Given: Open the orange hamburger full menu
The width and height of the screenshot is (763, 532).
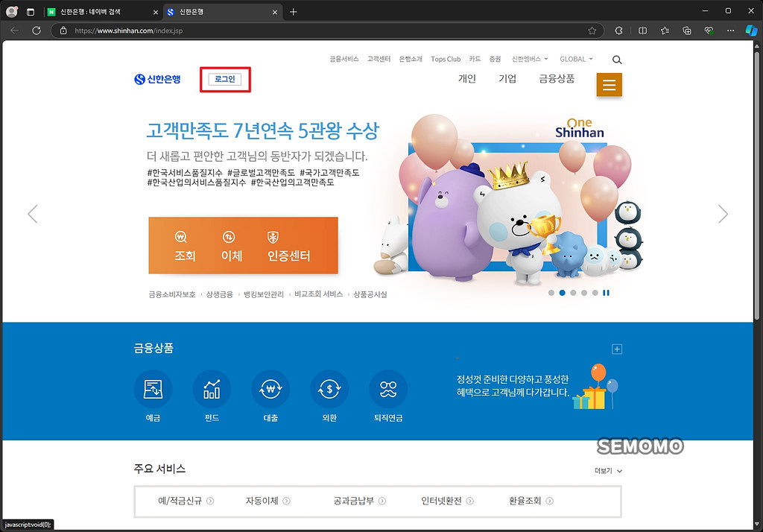Looking at the screenshot, I should (x=610, y=85).
